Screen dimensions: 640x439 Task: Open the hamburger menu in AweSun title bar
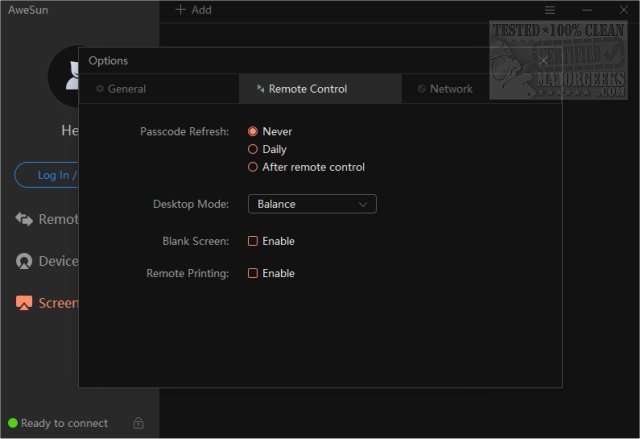click(x=550, y=10)
